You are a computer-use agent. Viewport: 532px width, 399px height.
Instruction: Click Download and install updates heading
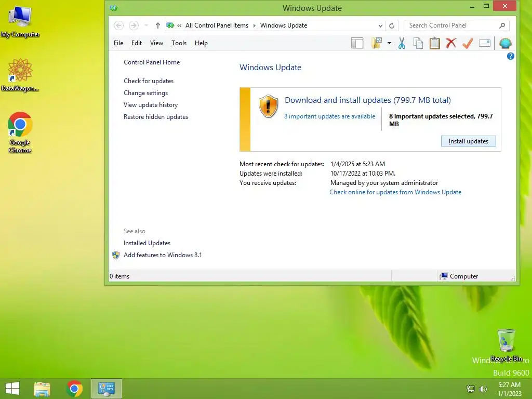click(x=368, y=100)
